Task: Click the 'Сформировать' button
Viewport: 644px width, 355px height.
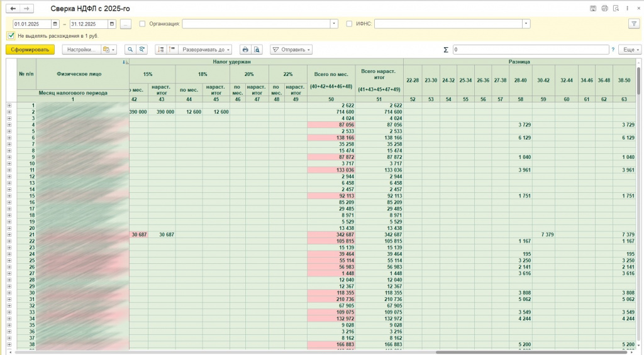Action: tap(30, 50)
